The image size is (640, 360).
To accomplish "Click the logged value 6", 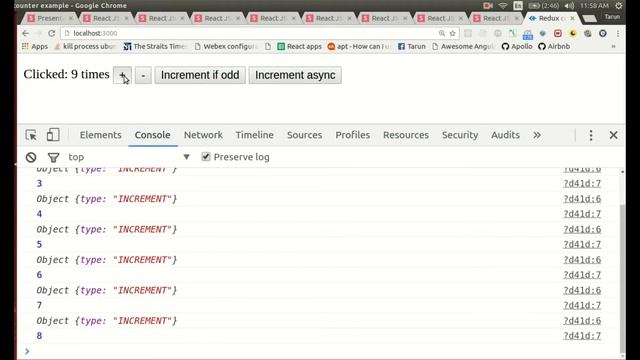I will pos(39,275).
